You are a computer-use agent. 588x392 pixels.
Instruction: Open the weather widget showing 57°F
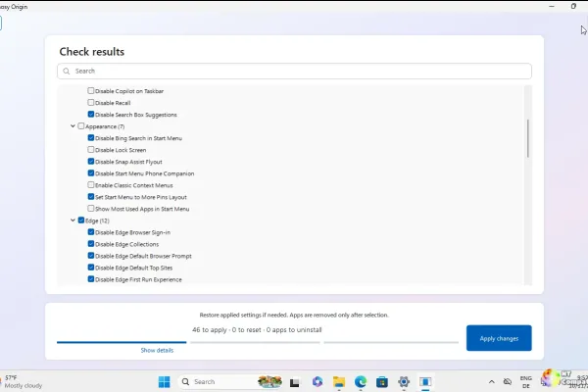pyautogui.click(x=23, y=381)
